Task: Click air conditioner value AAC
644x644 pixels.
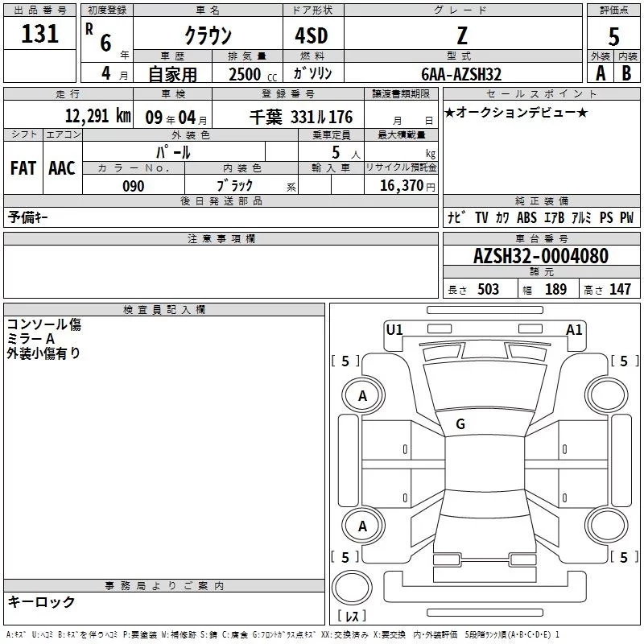Action: (62, 168)
